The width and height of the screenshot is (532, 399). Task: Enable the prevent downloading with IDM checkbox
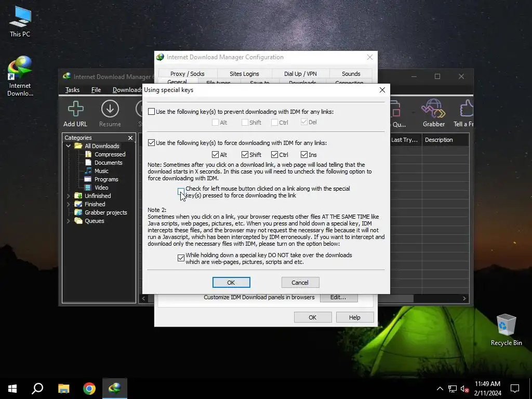point(151,112)
